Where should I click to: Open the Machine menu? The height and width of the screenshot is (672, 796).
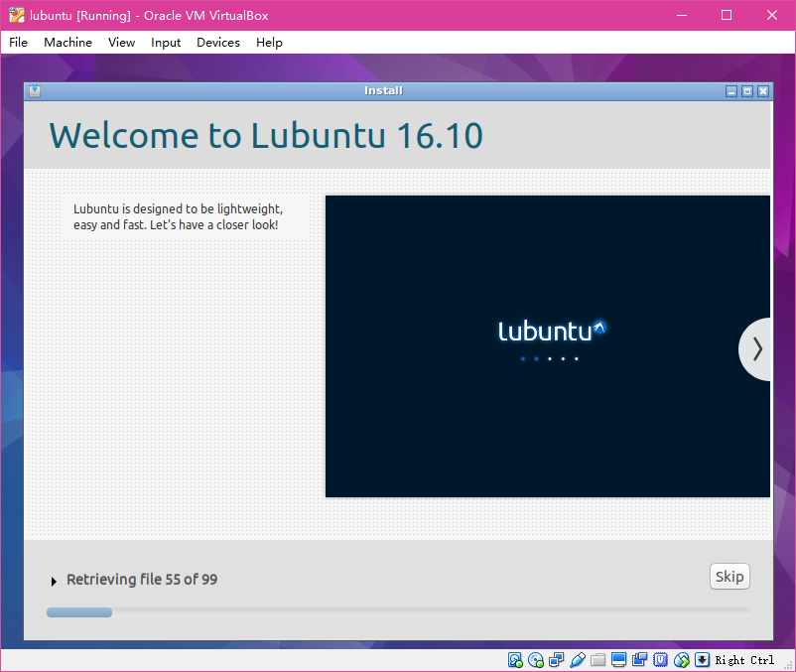click(x=67, y=43)
